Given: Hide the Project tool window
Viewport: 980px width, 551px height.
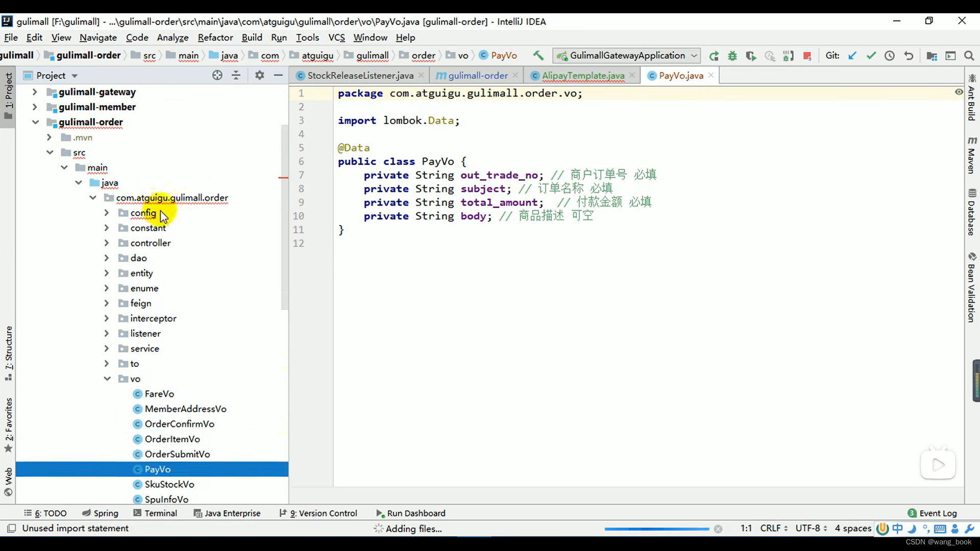Looking at the screenshot, I should (278, 76).
